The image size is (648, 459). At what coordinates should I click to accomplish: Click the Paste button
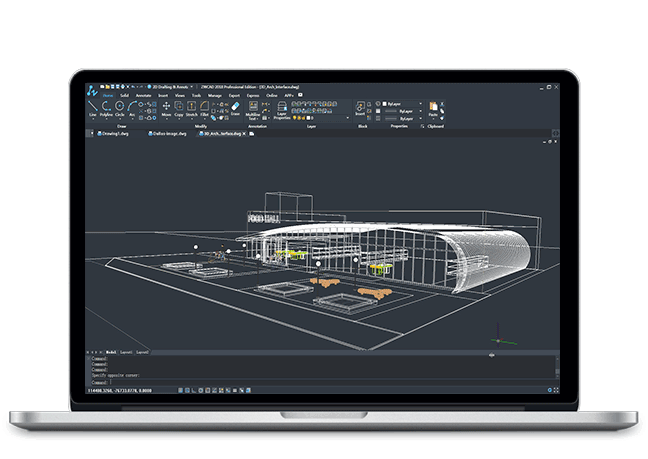[x=434, y=108]
